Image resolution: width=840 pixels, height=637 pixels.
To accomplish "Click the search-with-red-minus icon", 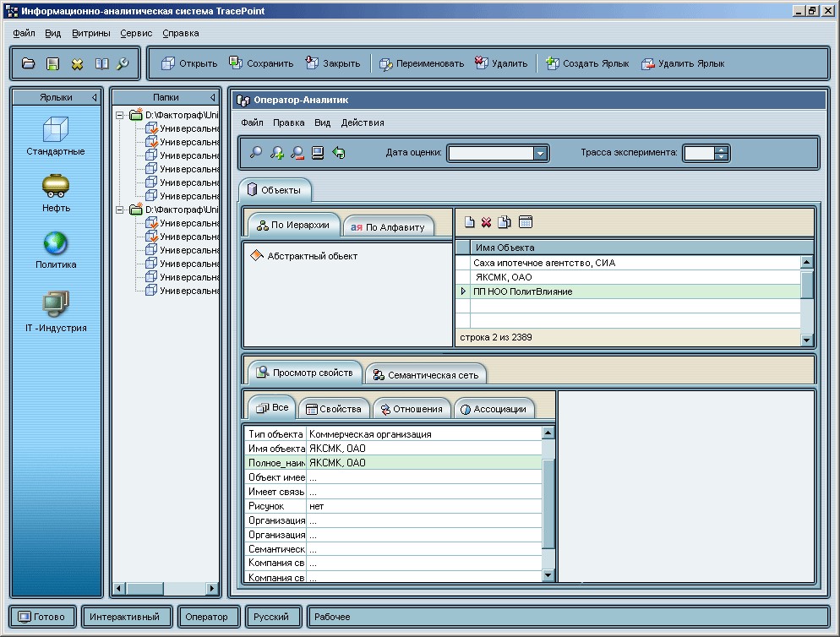I will click(297, 153).
